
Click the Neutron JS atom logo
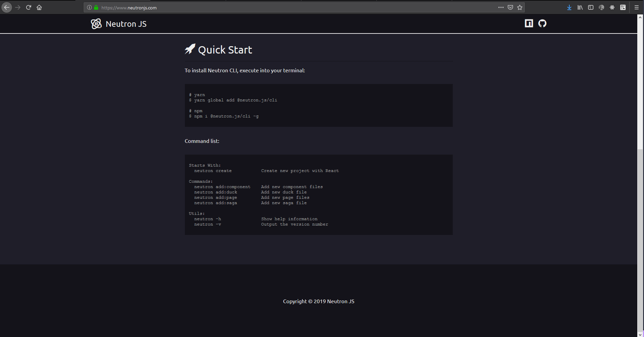[96, 23]
